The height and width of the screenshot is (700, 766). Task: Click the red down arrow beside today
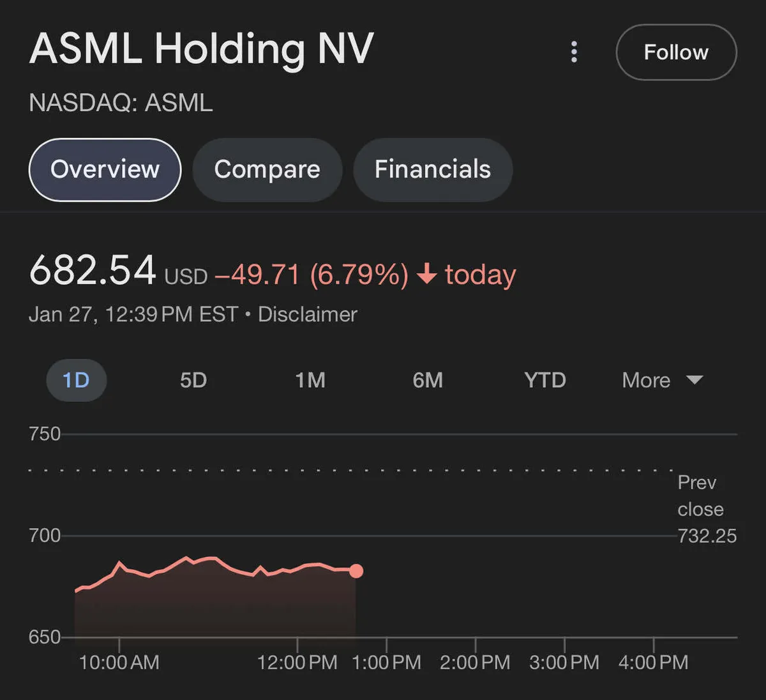coord(426,275)
